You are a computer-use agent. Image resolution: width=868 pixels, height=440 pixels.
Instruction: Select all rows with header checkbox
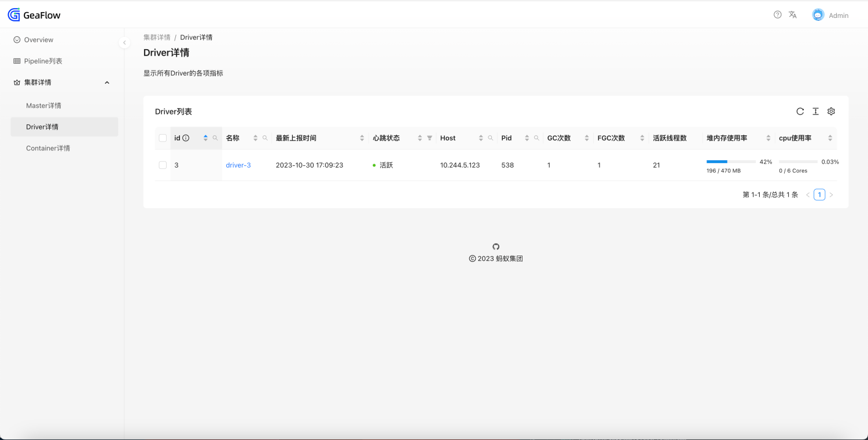[163, 138]
